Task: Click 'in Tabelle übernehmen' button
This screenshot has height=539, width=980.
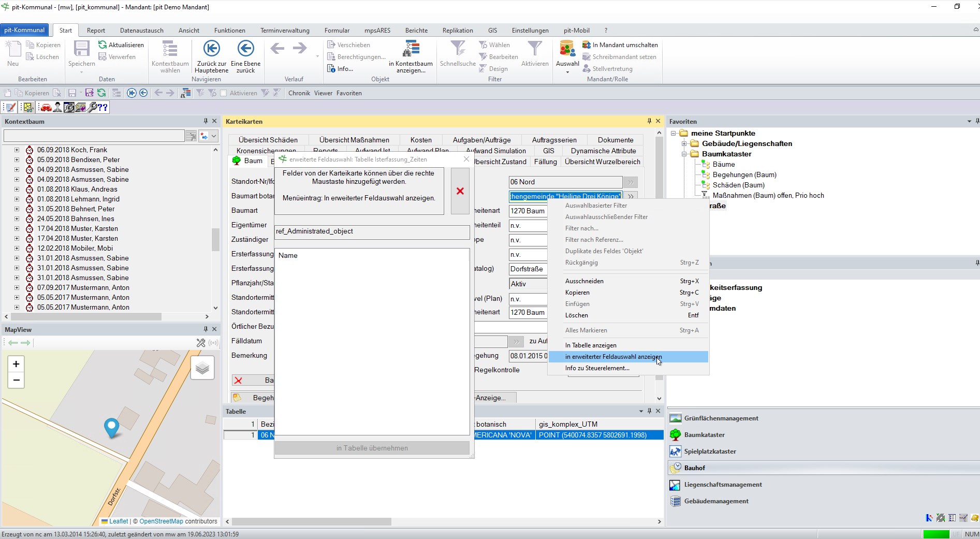Action: point(372,448)
